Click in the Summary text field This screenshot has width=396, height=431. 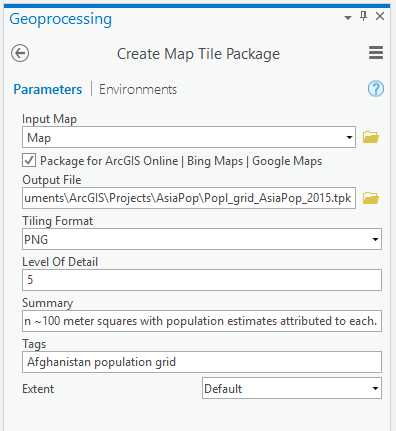[202, 321]
